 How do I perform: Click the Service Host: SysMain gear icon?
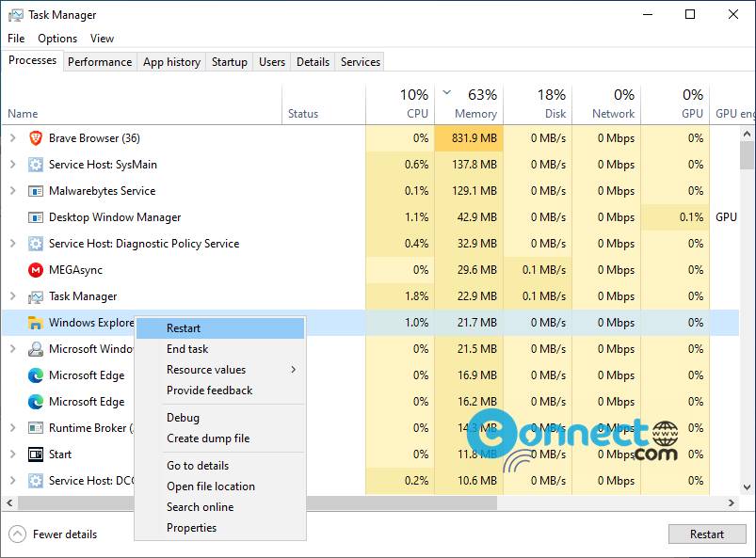[36, 165]
